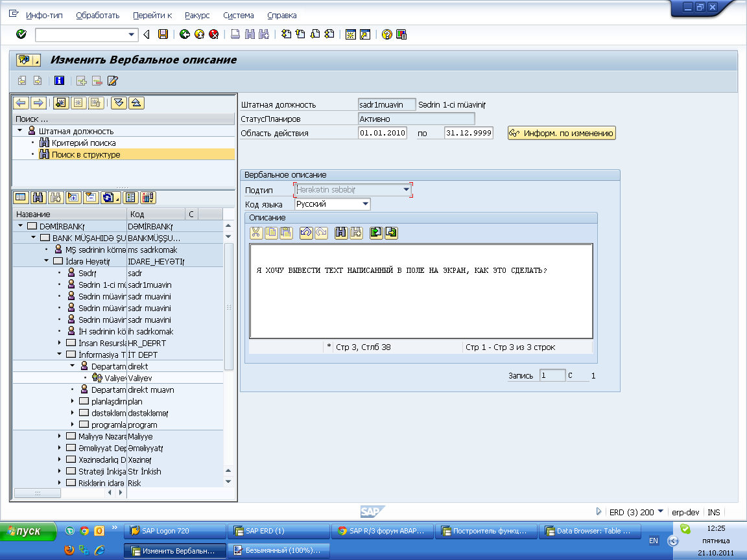Screen dimensions: 747x560
Task: Click the Last page navigation icon
Action: pos(329,34)
